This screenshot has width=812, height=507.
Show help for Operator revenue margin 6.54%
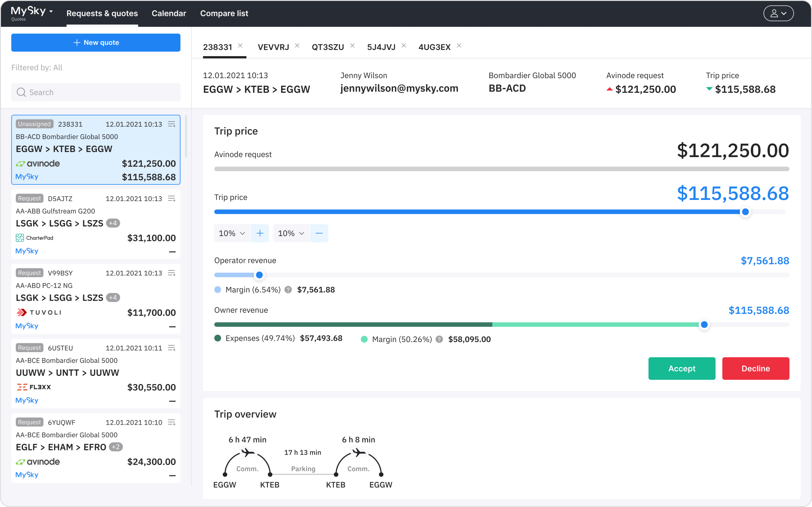pos(288,290)
